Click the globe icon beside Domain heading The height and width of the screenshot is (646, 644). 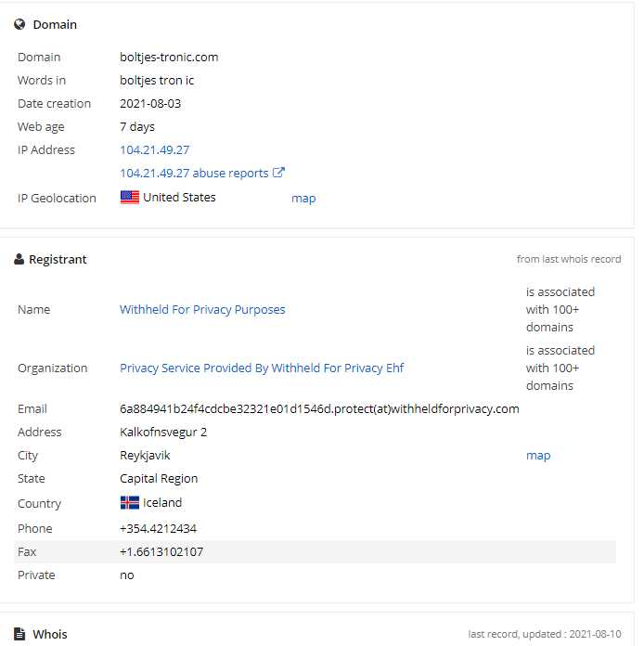coord(19,25)
